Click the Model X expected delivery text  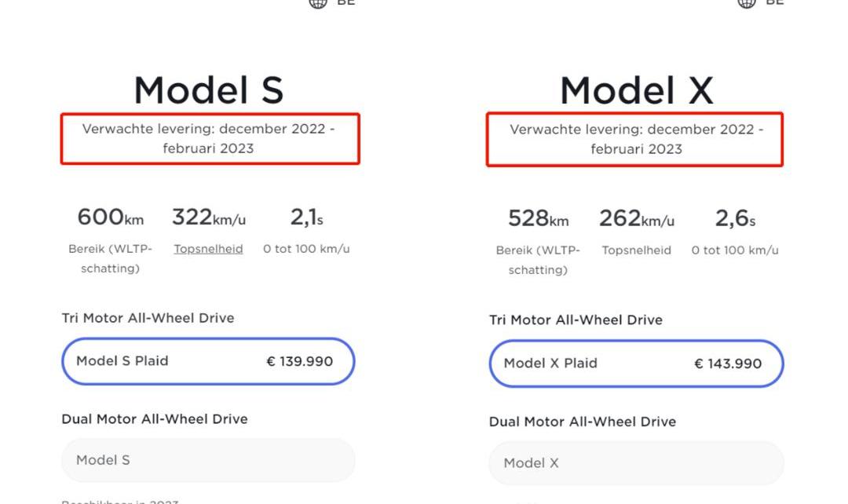(x=636, y=139)
